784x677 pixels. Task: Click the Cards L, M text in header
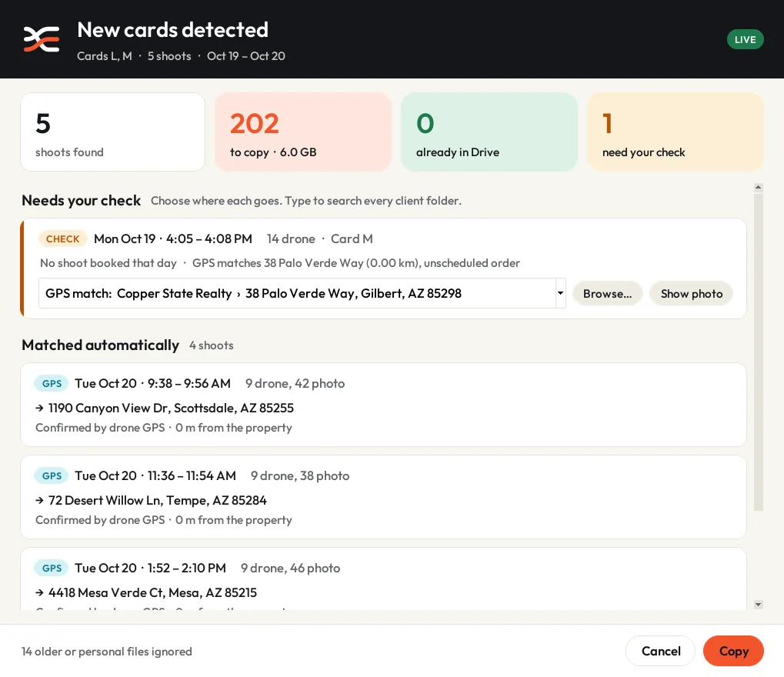point(105,56)
